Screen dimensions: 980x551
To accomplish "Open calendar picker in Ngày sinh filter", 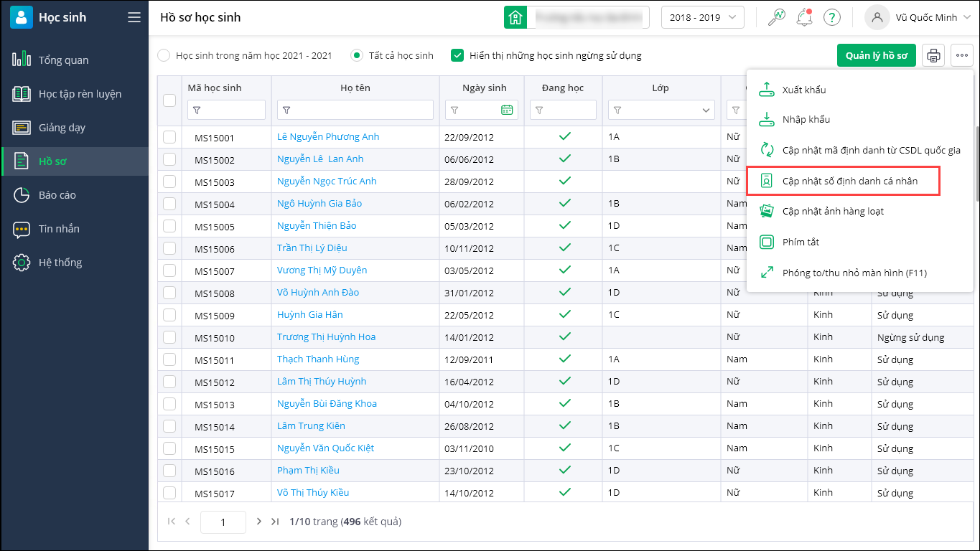I will coord(507,110).
